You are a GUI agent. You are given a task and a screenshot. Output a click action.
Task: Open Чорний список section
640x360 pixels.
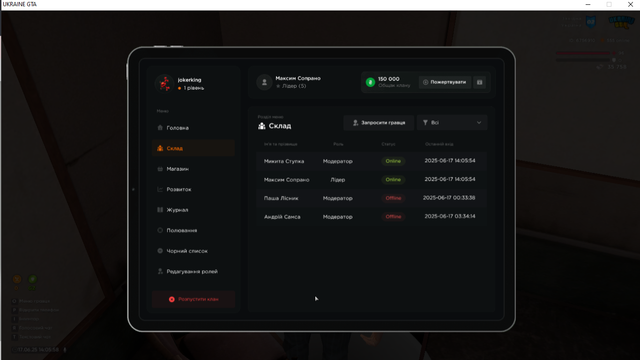pyautogui.click(x=193, y=251)
